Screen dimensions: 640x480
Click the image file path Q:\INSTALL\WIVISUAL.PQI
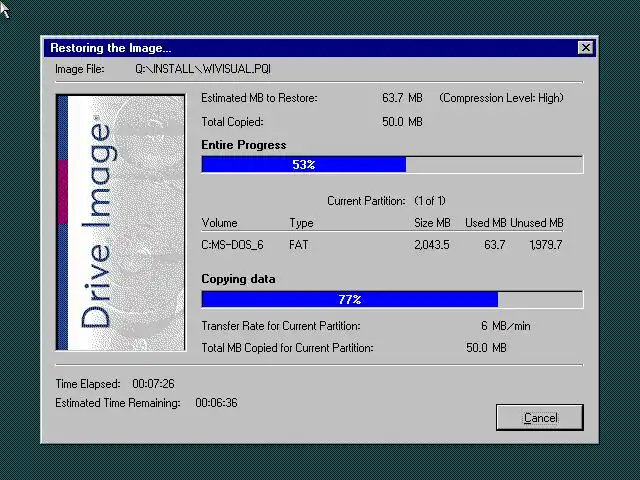tap(203, 69)
